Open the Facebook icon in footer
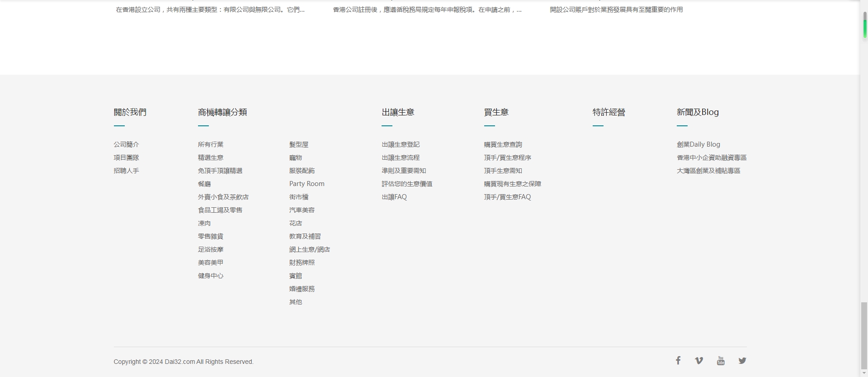This screenshot has width=868, height=377. [x=678, y=361]
